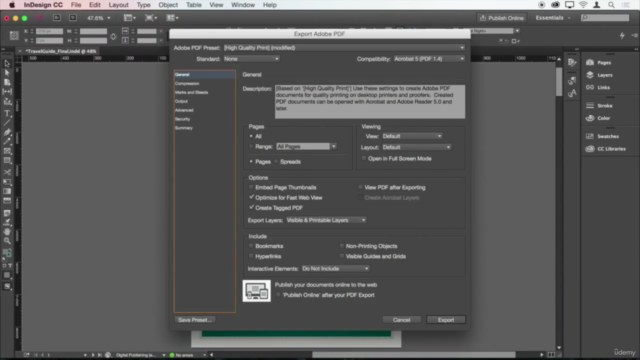Select the Line tool
Image resolution: width=640 pixels, height=360 pixels.
pyautogui.click(x=7, y=122)
